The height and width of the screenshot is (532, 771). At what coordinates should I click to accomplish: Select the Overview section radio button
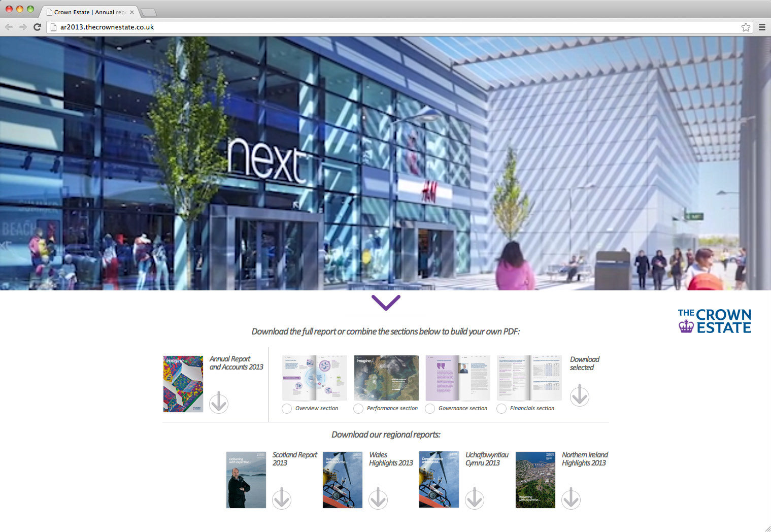coord(287,409)
